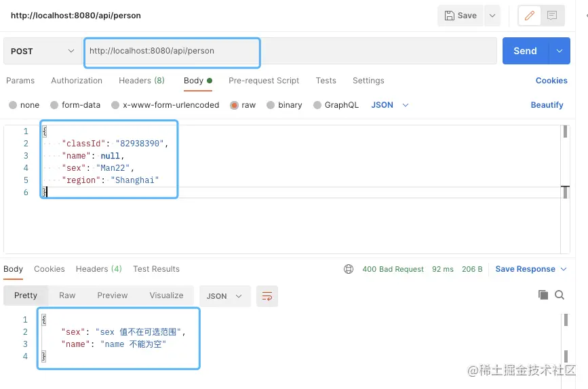Click the "name": null line in editor

pos(93,156)
